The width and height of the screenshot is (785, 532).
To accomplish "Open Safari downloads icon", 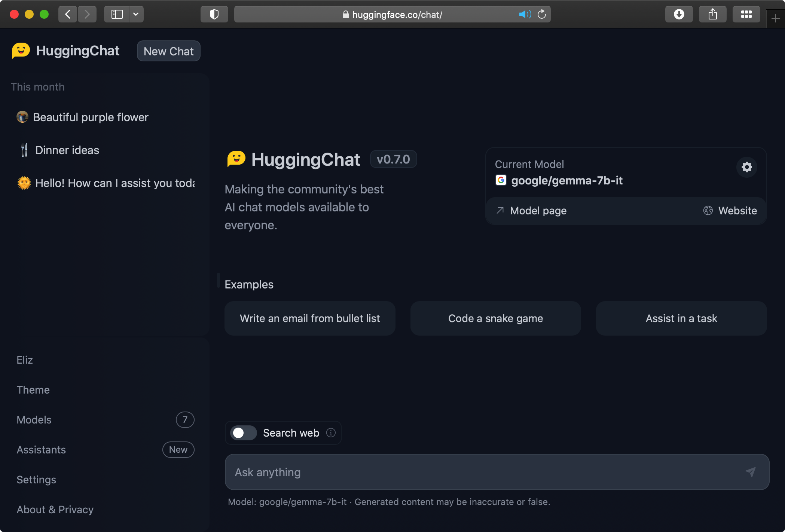I will [679, 15].
